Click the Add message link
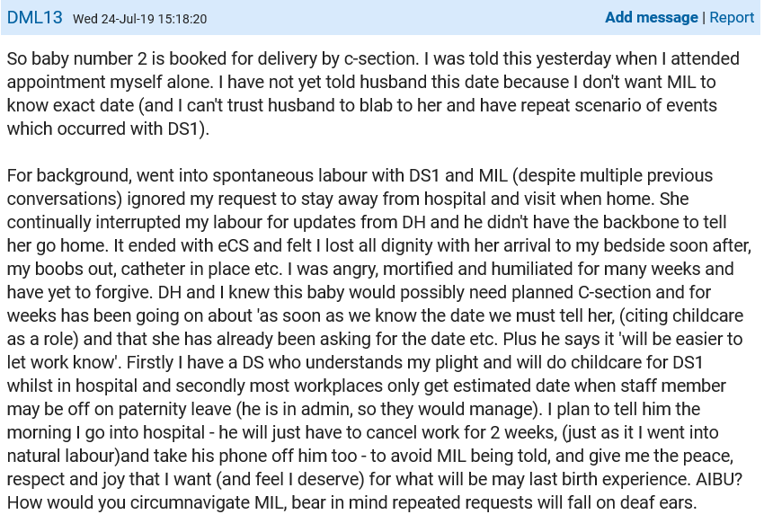Viewport: 764px width, 532px height. (651, 18)
